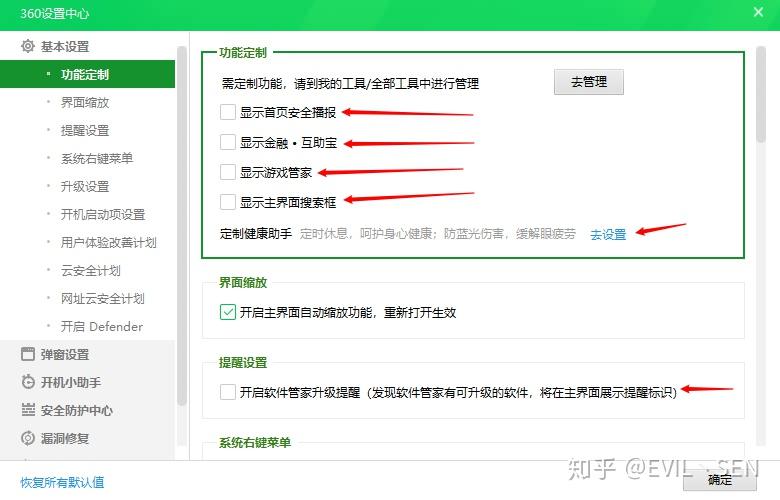Expand the 开机小助手 section
This screenshot has width=780, height=500.
click(x=71, y=382)
